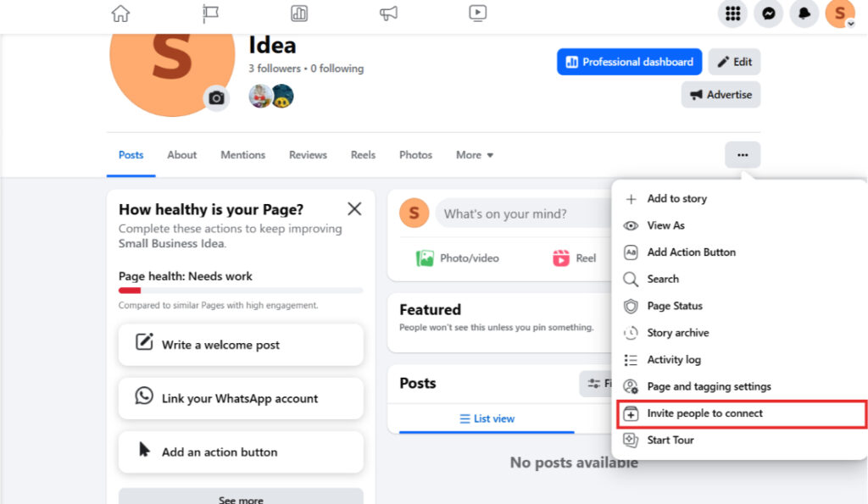
Task: Click the What's on your mind input
Action: 524,213
